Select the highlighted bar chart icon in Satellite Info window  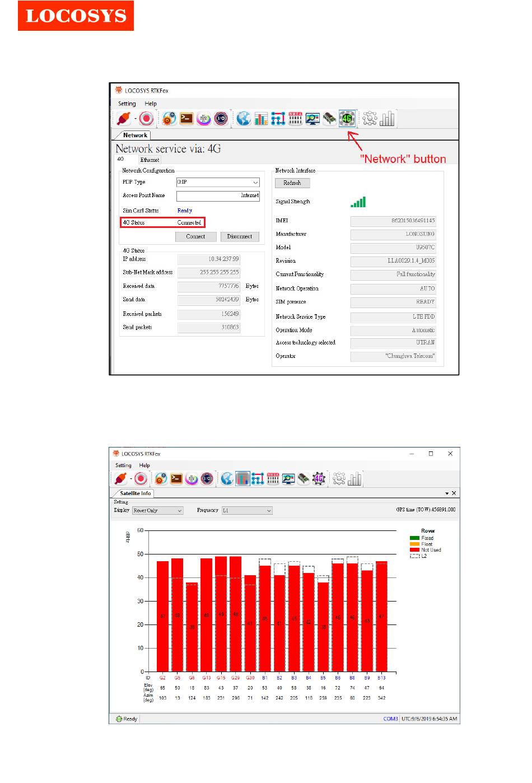(x=242, y=478)
